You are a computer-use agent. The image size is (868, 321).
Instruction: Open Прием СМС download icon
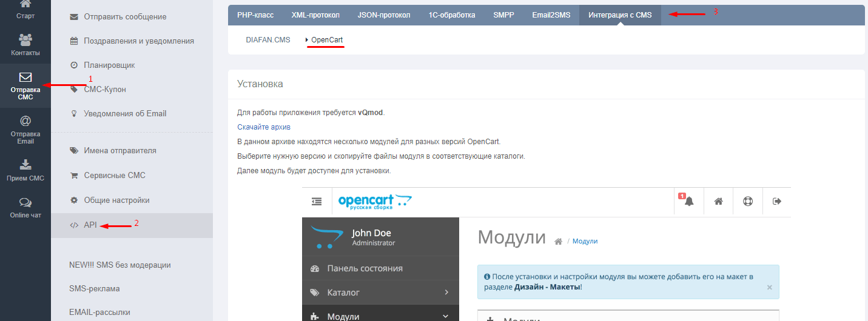25,164
